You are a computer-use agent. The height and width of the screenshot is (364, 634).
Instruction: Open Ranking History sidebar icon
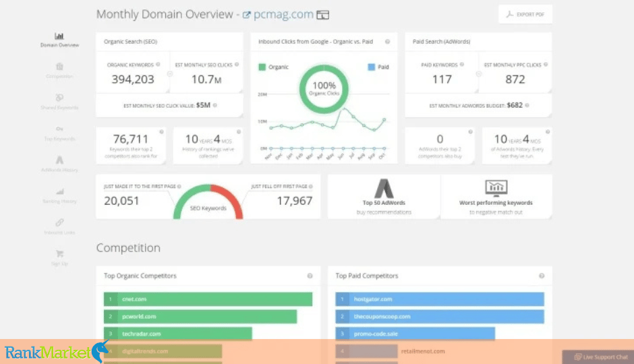[59, 191]
